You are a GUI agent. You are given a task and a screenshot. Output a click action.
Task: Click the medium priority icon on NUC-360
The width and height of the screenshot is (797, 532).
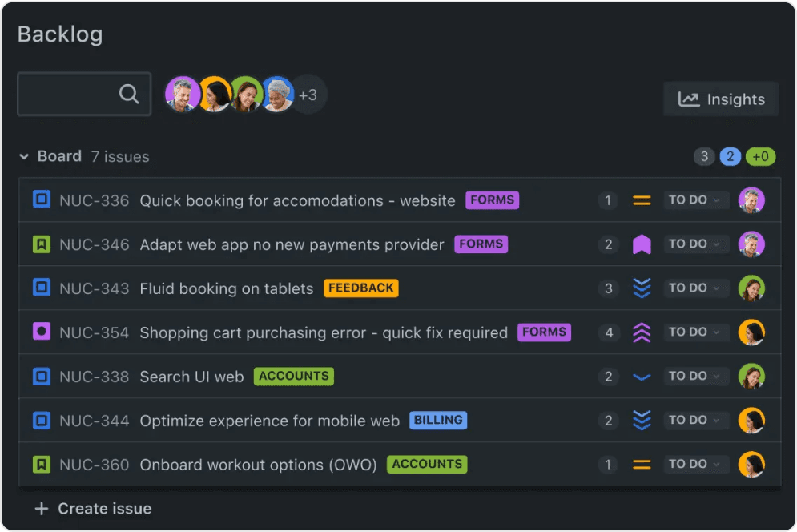tap(642, 464)
